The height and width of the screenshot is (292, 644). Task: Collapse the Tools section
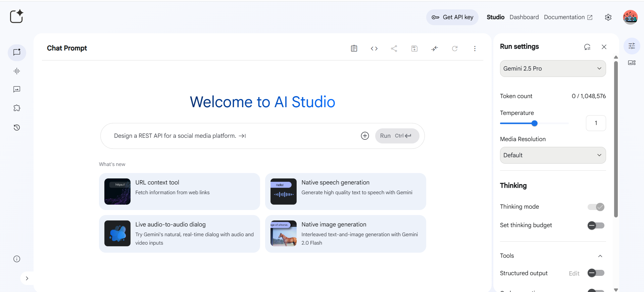[600, 256]
